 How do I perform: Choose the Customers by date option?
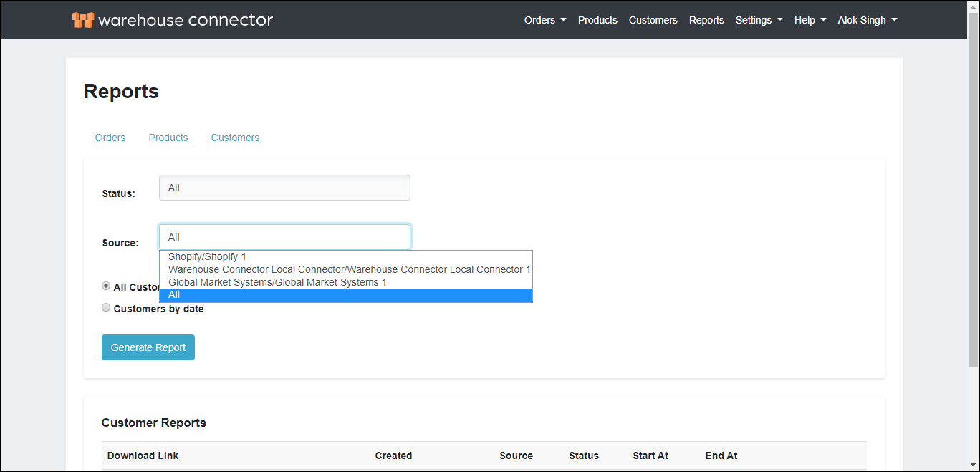[x=106, y=307]
